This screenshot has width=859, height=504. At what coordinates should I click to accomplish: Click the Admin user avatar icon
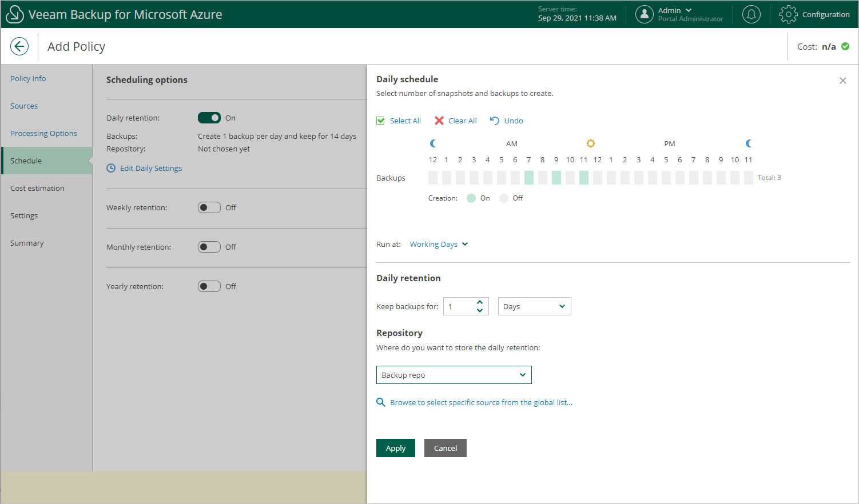coord(645,14)
